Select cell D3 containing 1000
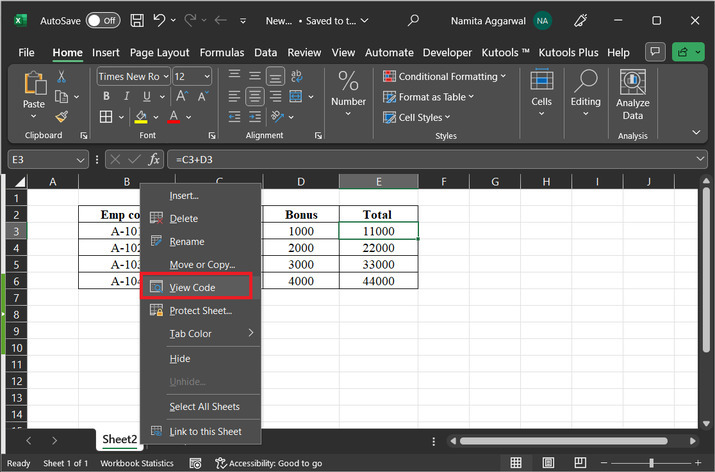Viewport: 715px width, 472px height. pos(301,231)
